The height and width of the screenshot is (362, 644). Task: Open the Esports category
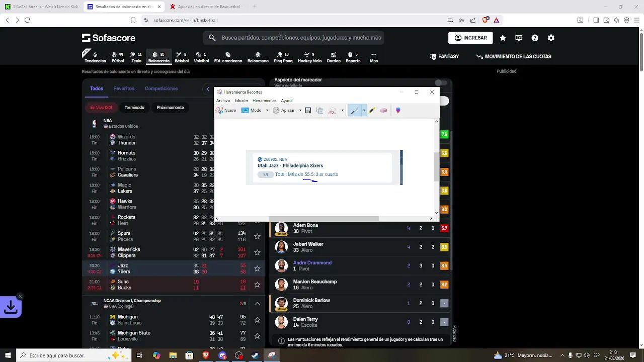click(x=353, y=57)
